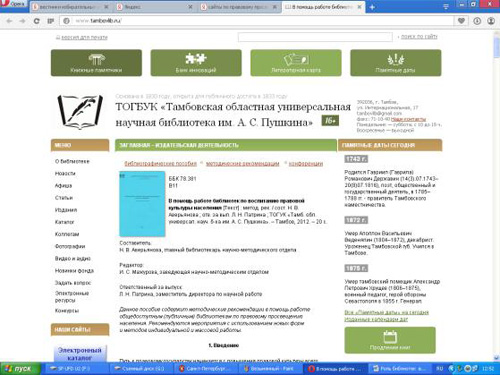Click the browser back arrow

tap(9, 21)
